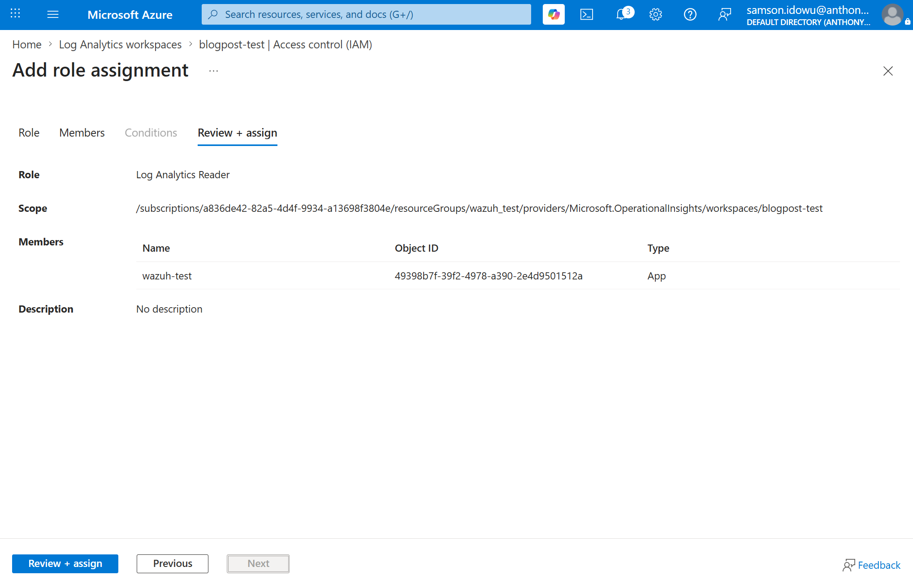Switch to the Role tab
Screen dimensions: 913x588
tap(29, 133)
